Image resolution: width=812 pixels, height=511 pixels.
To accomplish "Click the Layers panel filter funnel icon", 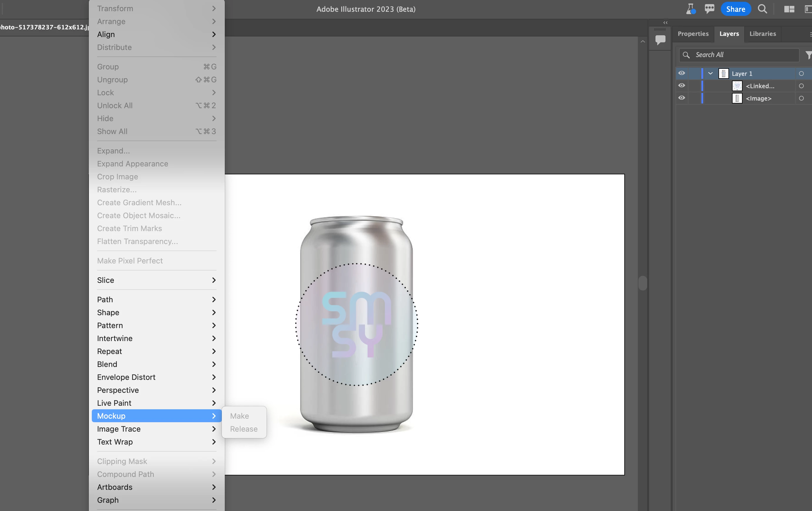I will [808, 55].
